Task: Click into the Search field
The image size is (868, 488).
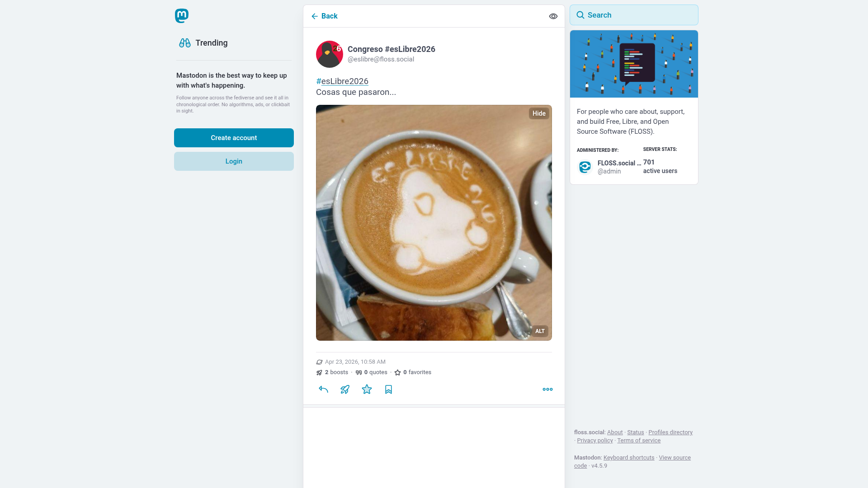Action: click(x=634, y=15)
